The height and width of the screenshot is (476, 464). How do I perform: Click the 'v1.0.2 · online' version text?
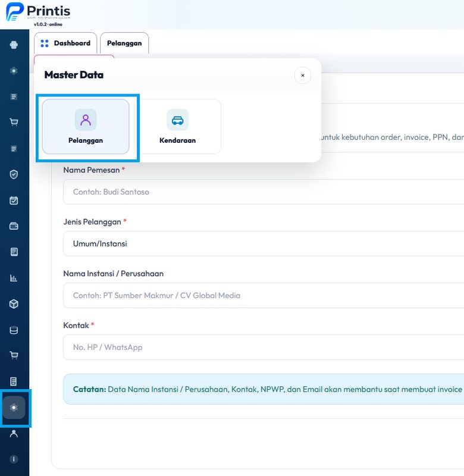[x=48, y=24]
